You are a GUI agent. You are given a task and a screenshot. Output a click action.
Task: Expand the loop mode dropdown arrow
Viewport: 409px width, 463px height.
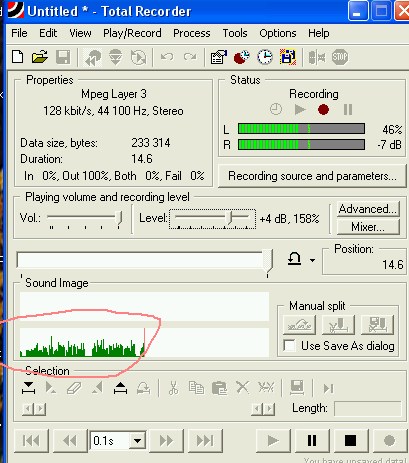pyautogui.click(x=312, y=260)
